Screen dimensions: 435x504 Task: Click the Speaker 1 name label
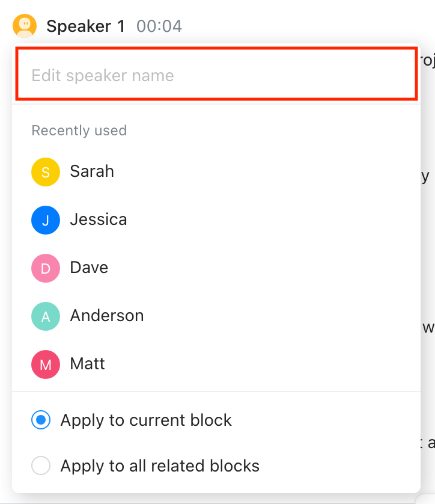point(85,26)
